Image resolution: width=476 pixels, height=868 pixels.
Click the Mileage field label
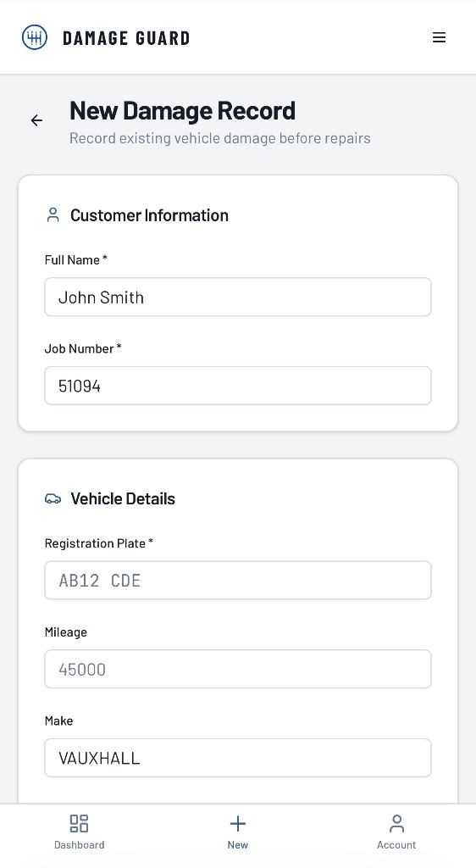point(66,632)
